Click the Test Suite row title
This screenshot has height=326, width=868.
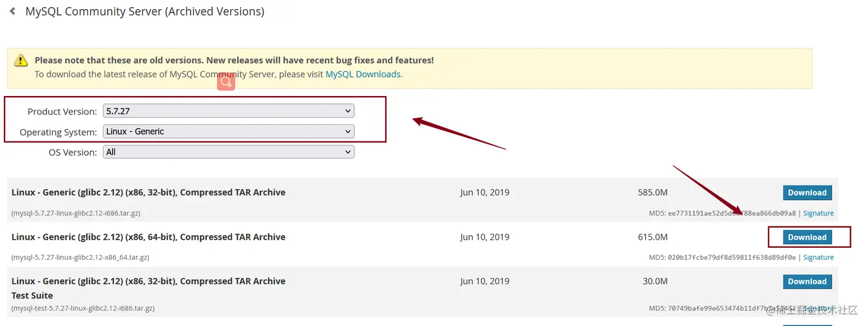[148, 288]
